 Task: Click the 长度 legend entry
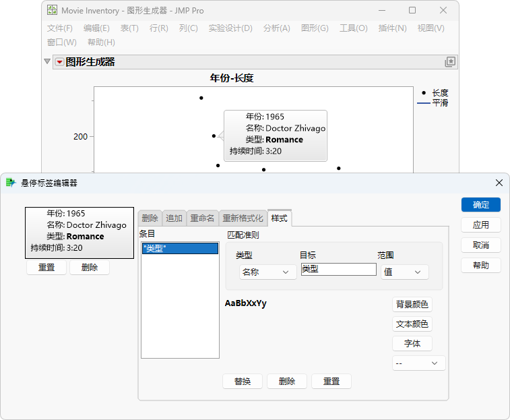(x=435, y=93)
